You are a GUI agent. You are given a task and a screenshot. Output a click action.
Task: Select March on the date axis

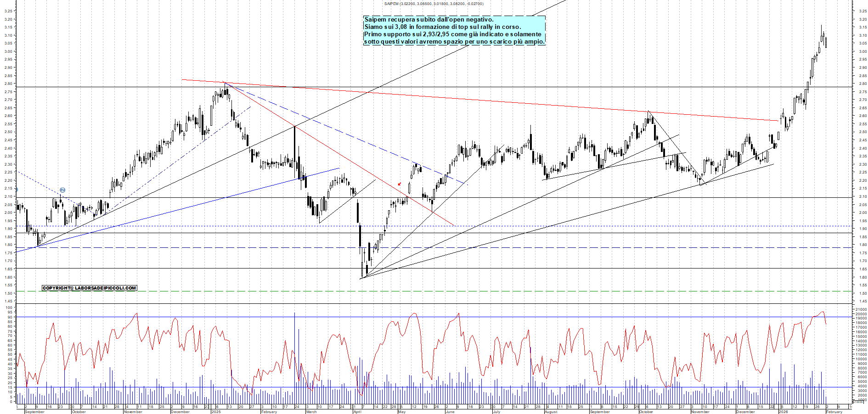coord(311,412)
